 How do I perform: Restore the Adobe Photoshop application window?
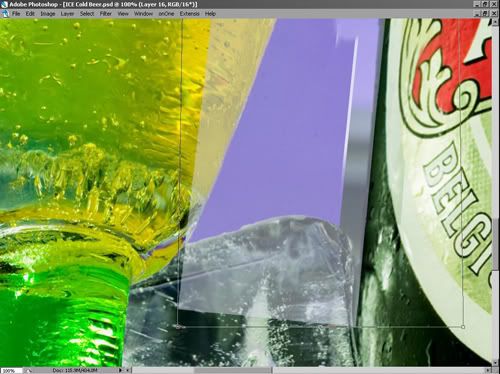pyautogui.click(x=485, y=4)
